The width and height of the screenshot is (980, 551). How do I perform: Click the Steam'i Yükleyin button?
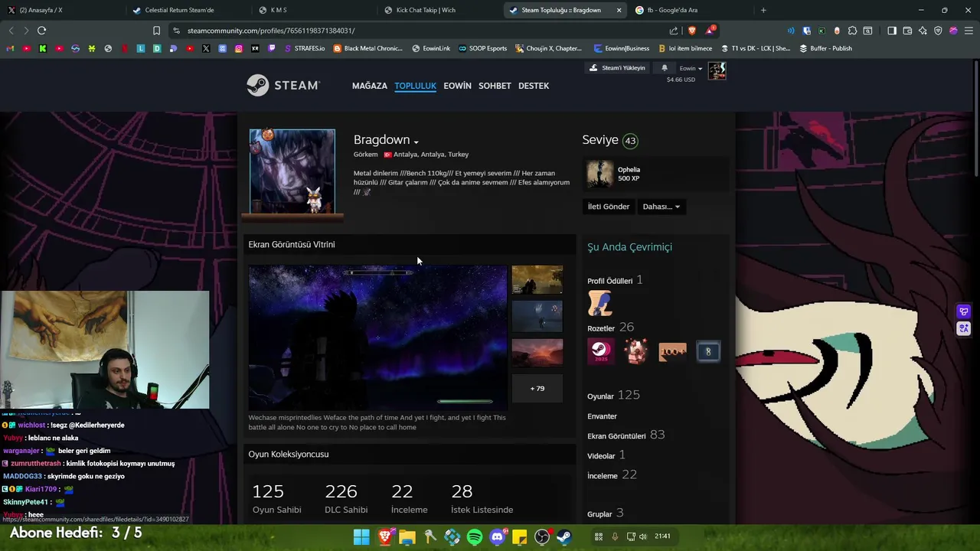(617, 68)
